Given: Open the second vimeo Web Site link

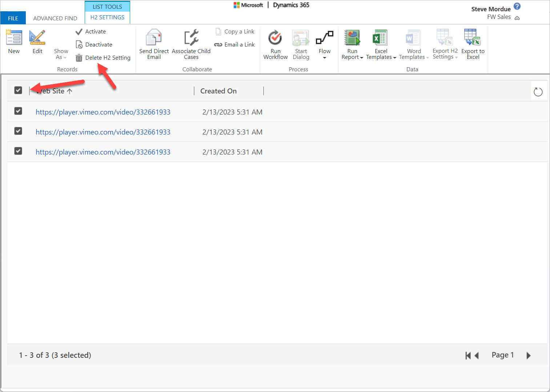Looking at the screenshot, I should coord(103,132).
